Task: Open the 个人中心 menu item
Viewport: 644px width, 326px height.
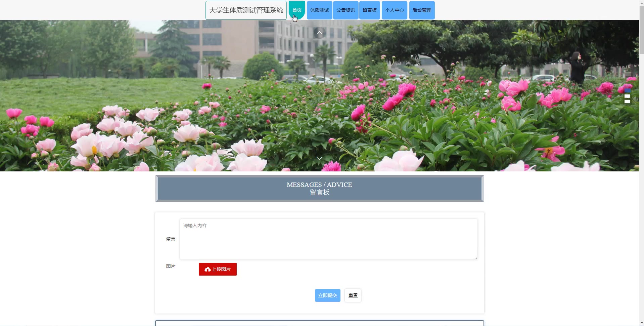Action: click(394, 10)
